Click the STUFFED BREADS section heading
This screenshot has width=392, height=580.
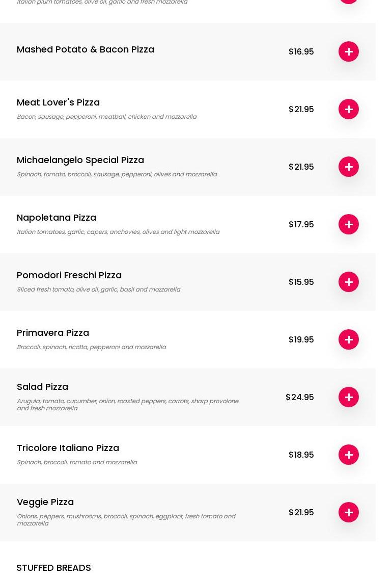[x=53, y=568]
